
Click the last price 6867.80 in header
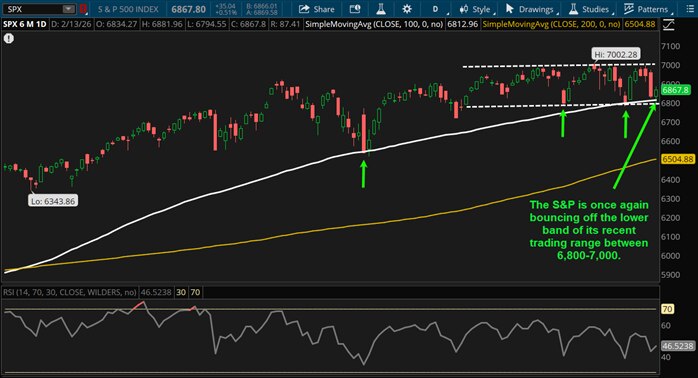[x=189, y=9]
